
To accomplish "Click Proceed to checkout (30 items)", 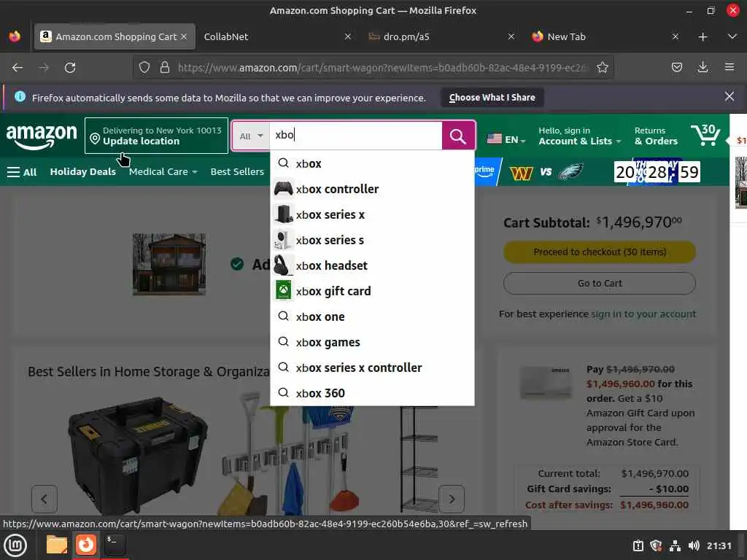I will click(600, 252).
